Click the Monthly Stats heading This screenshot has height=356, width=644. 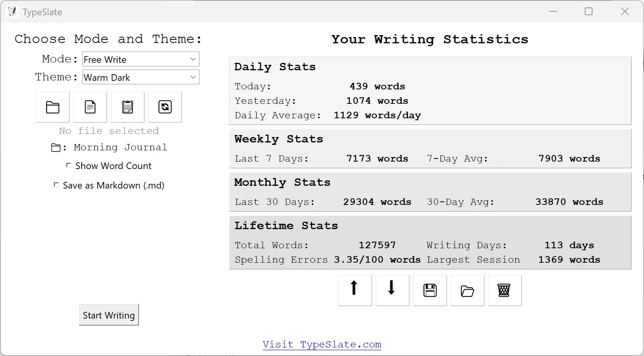282,182
